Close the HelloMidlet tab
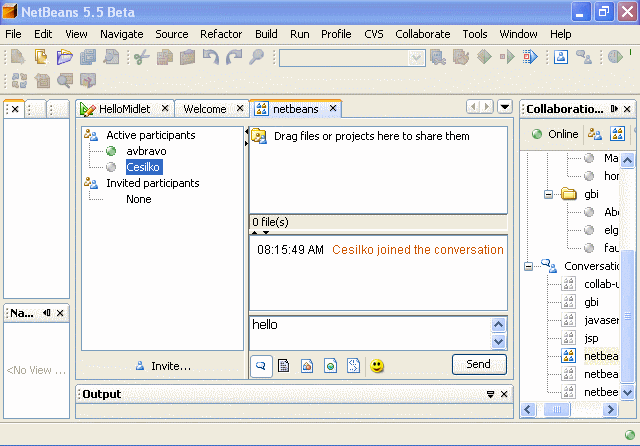 165,108
